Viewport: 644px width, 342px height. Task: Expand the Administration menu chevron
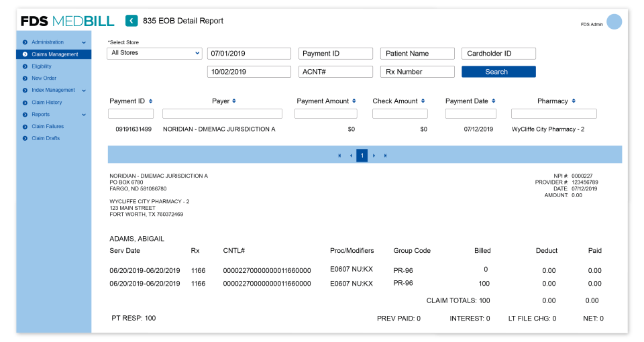pyautogui.click(x=84, y=43)
